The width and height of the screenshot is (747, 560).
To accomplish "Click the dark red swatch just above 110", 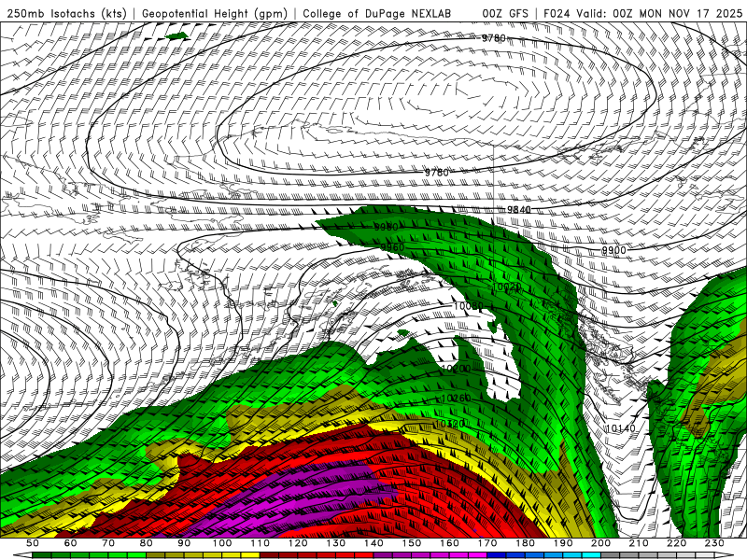I will pos(269,555).
